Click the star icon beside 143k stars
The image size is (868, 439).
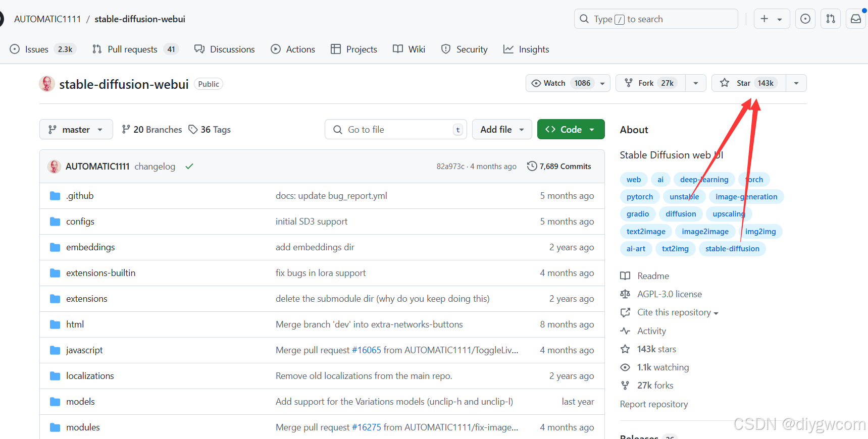(625, 349)
